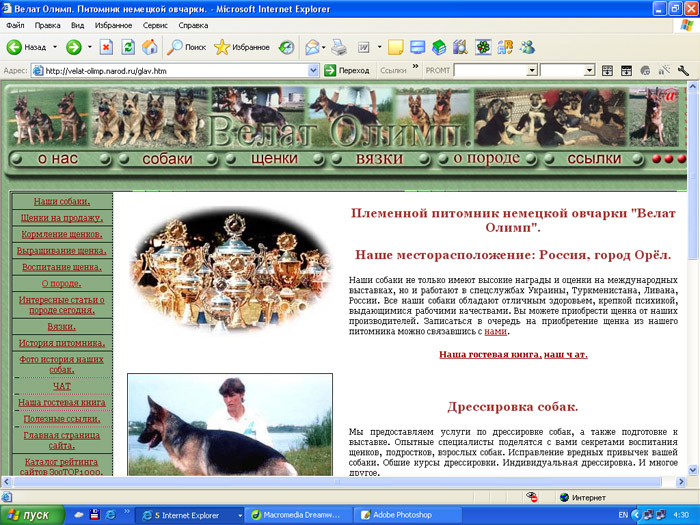Open the History clock icon
This screenshot has width=700, height=525.
coord(286,47)
